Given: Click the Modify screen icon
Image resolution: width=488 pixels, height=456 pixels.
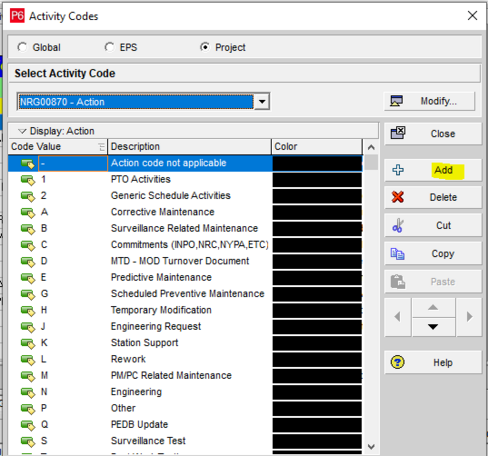Looking at the screenshot, I should click(x=396, y=101).
